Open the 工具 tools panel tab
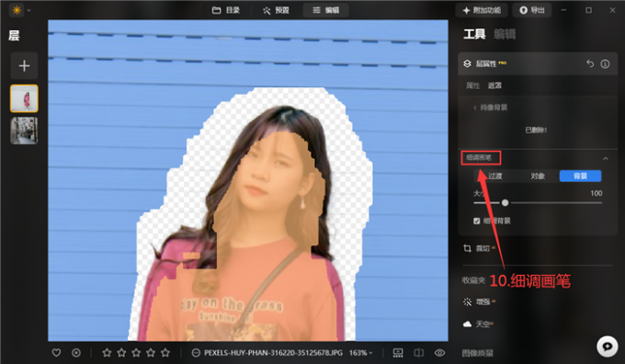 (474, 34)
